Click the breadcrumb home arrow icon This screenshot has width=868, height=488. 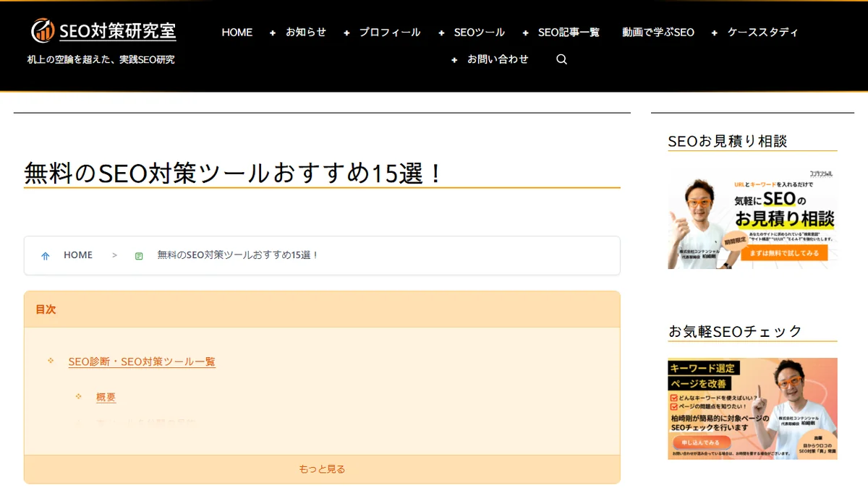pyautogui.click(x=46, y=255)
